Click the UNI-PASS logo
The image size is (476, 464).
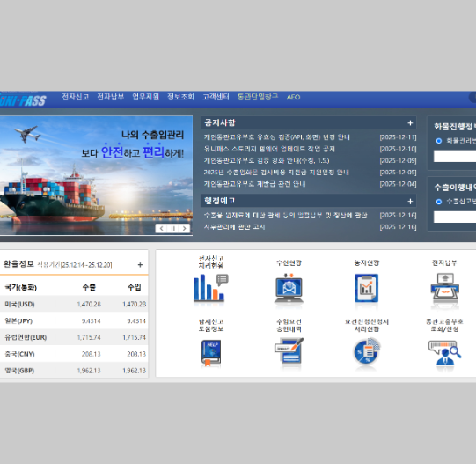tap(23, 99)
